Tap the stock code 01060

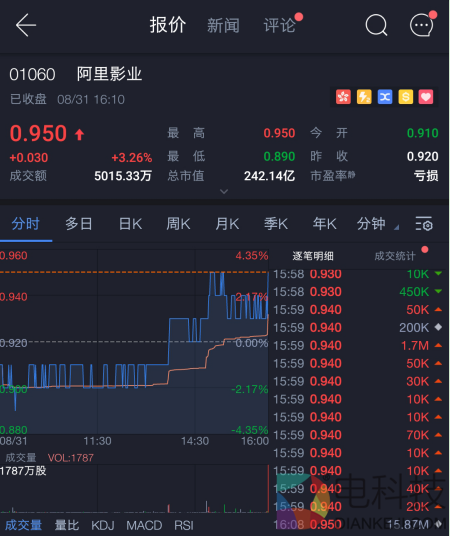click(32, 75)
